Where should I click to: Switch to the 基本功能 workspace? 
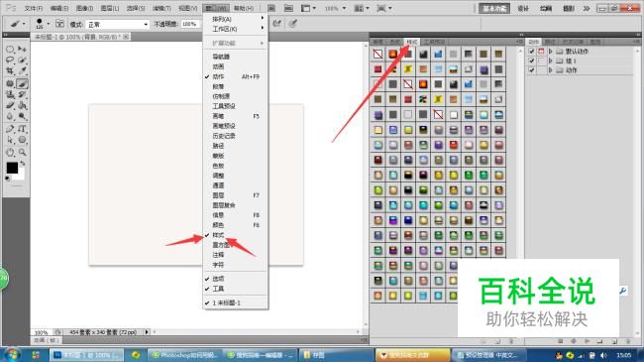pyautogui.click(x=494, y=8)
